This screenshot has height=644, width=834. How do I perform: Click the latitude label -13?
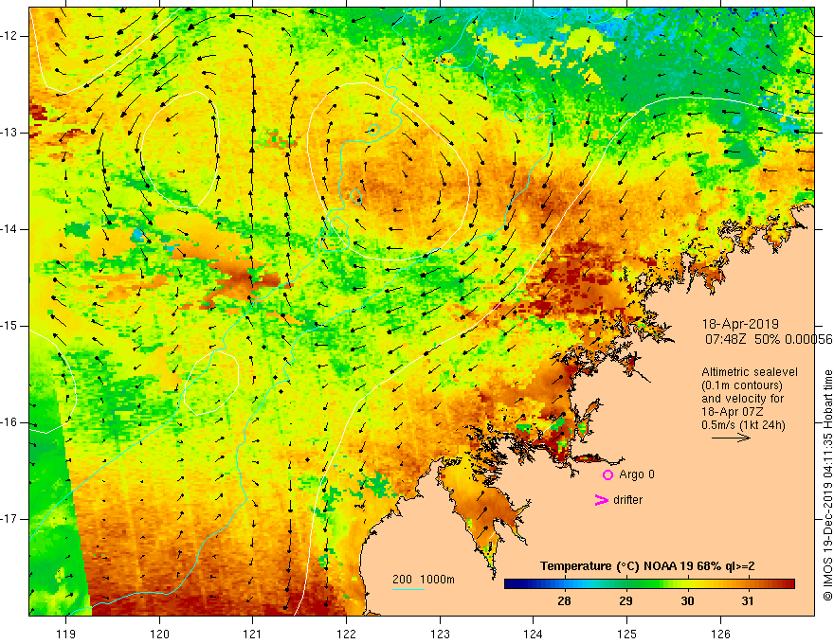(9, 133)
